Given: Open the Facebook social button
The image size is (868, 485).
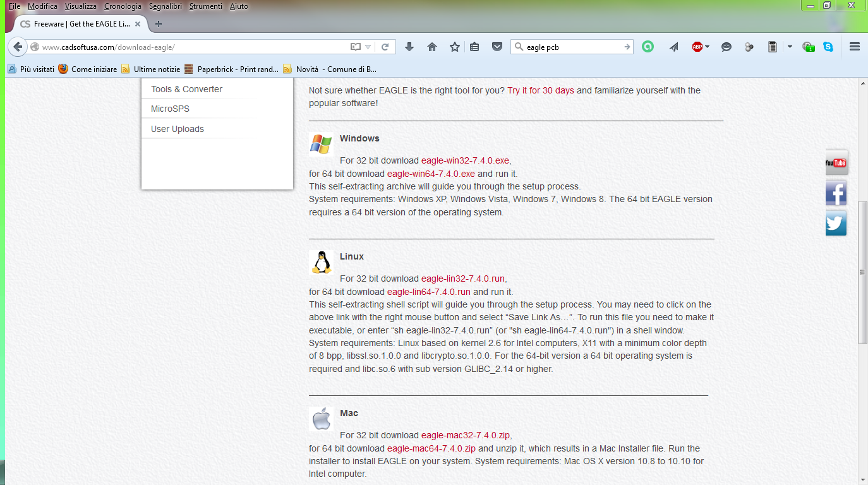Looking at the screenshot, I should (x=836, y=193).
